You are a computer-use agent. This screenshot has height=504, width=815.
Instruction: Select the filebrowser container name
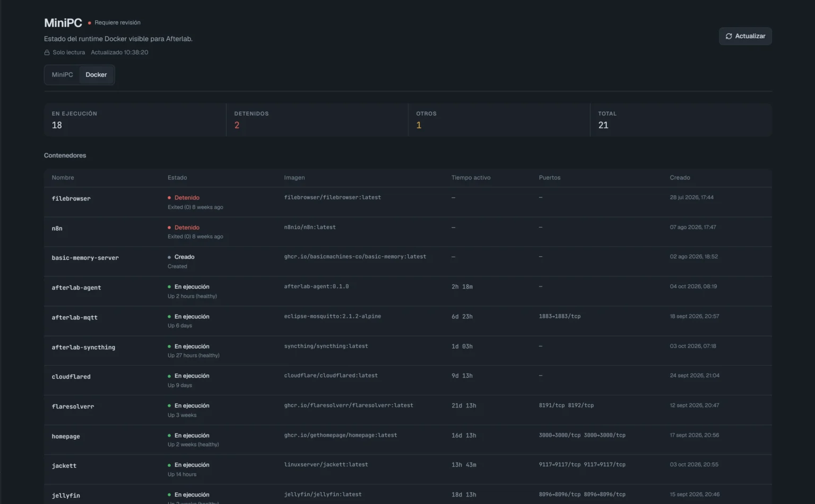[x=71, y=199]
